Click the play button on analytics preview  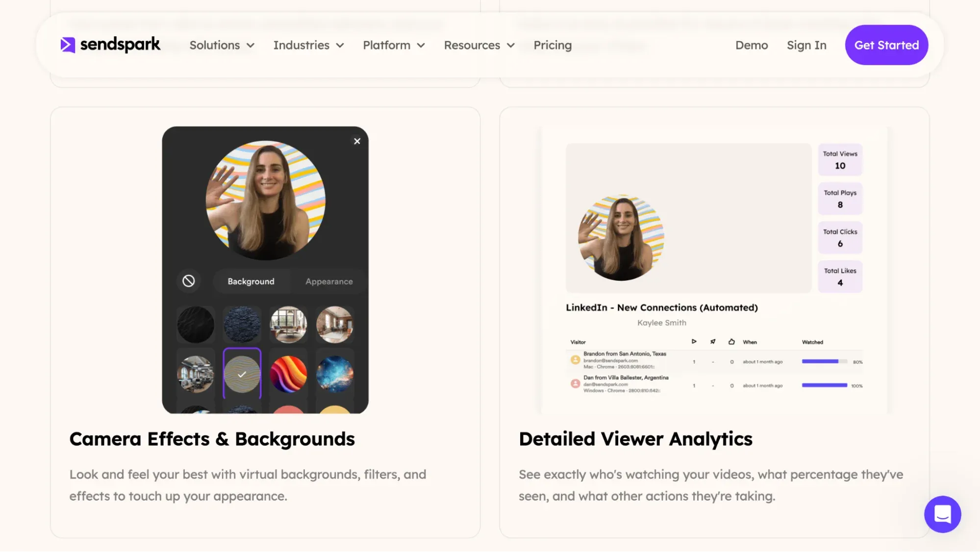tap(694, 341)
